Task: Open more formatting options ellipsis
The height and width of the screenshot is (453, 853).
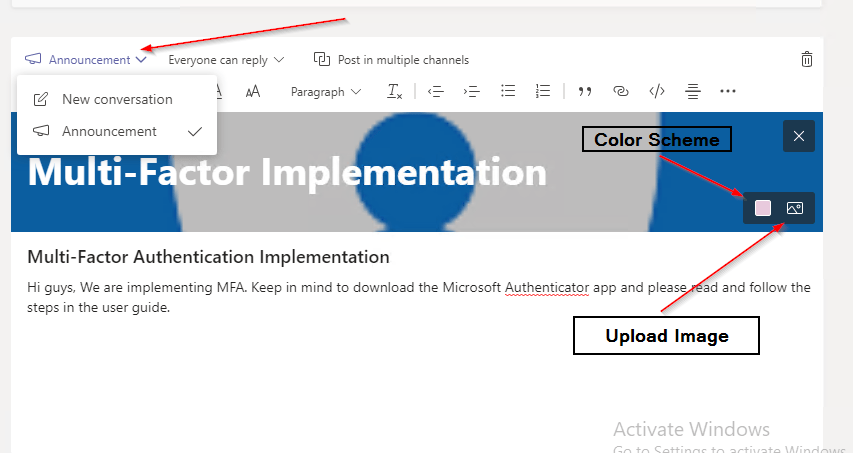Action: (728, 92)
